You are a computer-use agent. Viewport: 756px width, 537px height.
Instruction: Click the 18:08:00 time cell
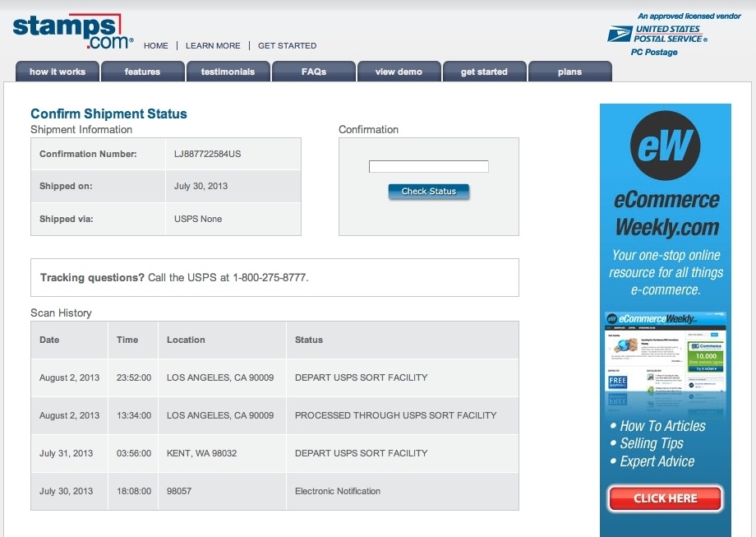(x=134, y=491)
